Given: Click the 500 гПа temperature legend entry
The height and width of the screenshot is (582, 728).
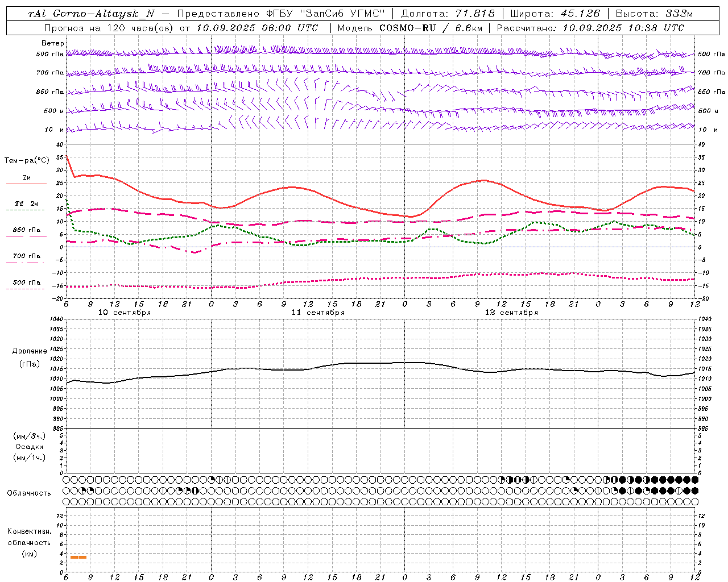Looking at the screenshot, I should (27, 282).
